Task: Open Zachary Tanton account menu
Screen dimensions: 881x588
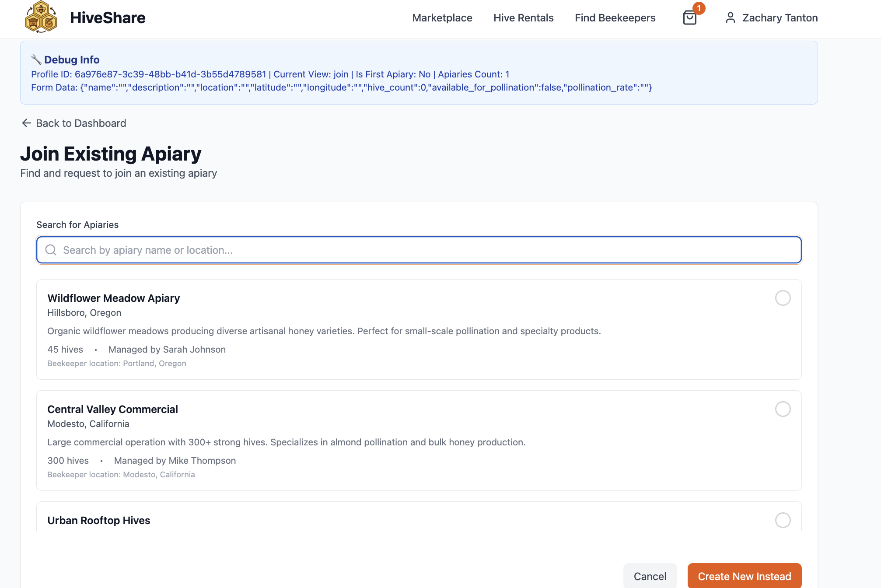Action: [x=780, y=18]
